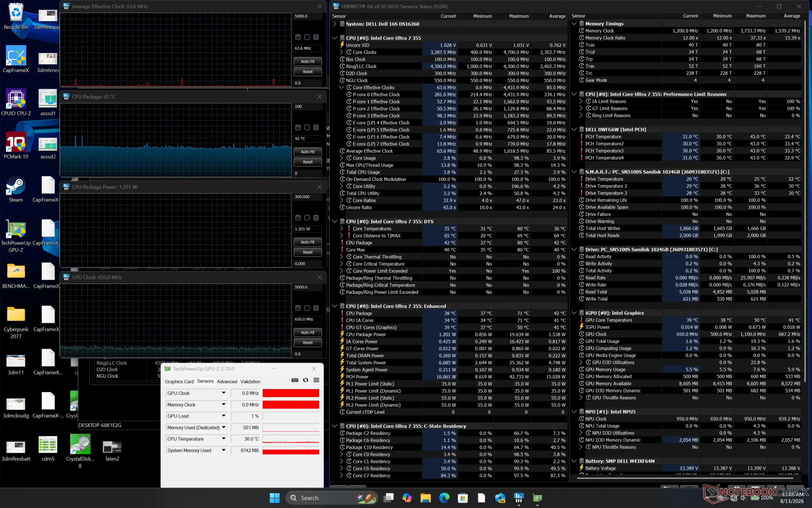Click Auto Fit in the GPU Clock graph
This screenshot has width=812, height=508.
coord(308,332)
